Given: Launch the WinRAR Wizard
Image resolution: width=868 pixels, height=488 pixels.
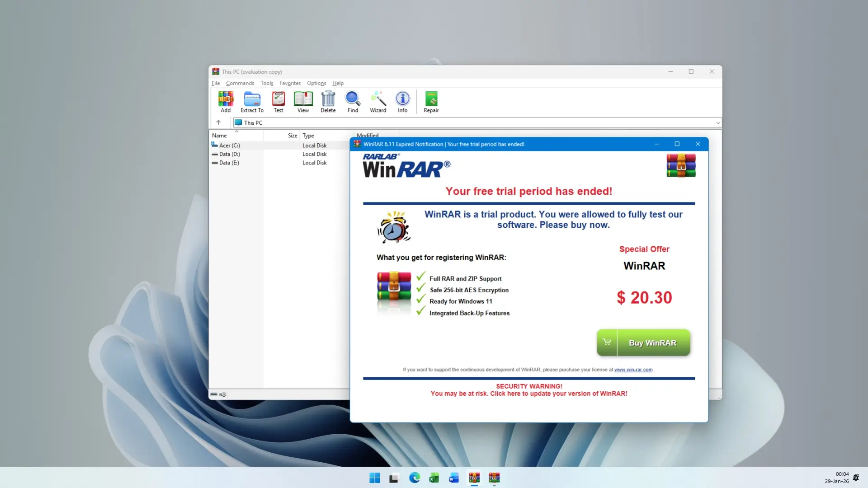Looking at the screenshot, I should click(x=378, y=102).
